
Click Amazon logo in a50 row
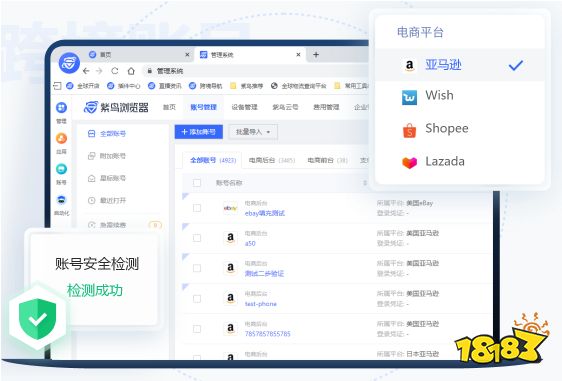point(230,238)
